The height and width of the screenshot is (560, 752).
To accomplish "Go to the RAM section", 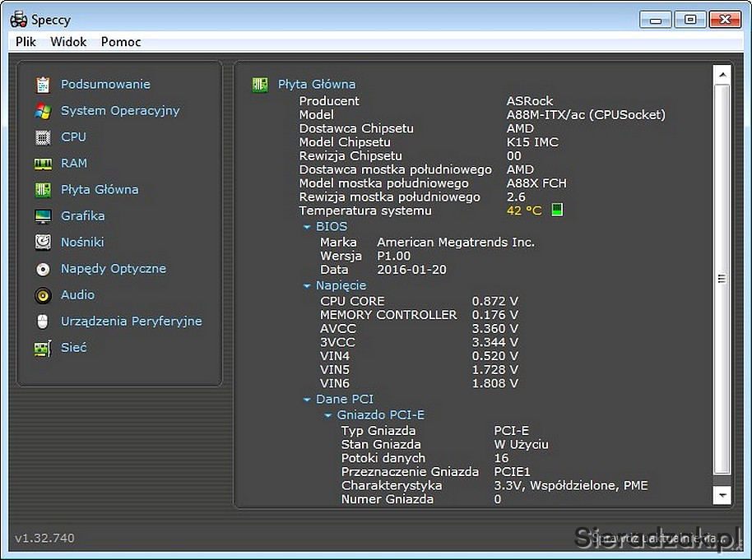I will (74, 164).
